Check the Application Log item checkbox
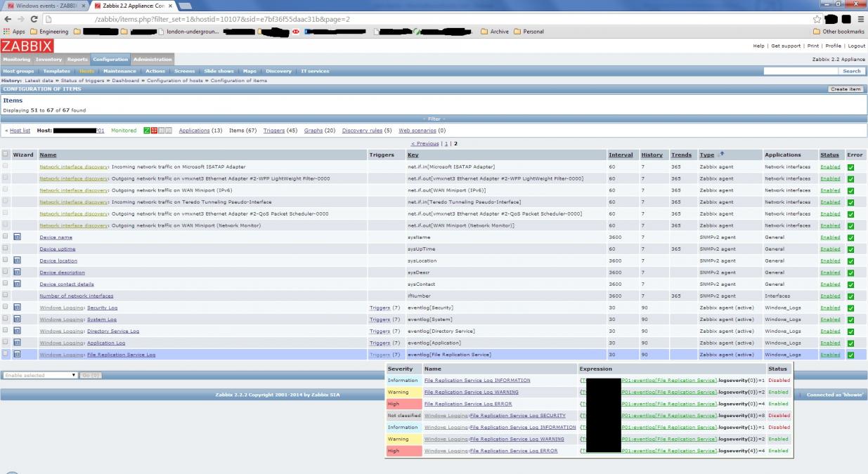The width and height of the screenshot is (868, 474). click(6, 343)
